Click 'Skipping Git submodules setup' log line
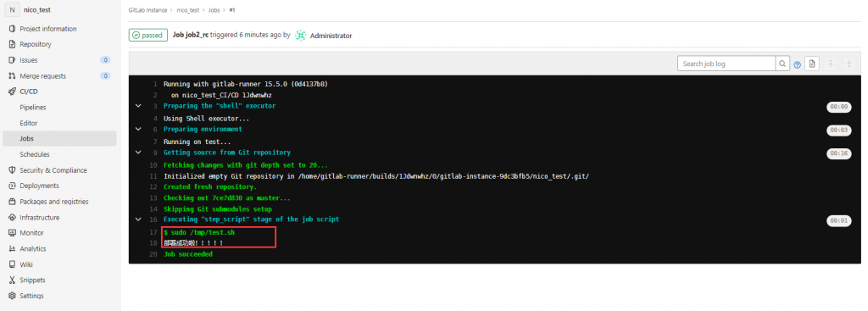Image resolution: width=868 pixels, height=311 pixels. point(218,209)
